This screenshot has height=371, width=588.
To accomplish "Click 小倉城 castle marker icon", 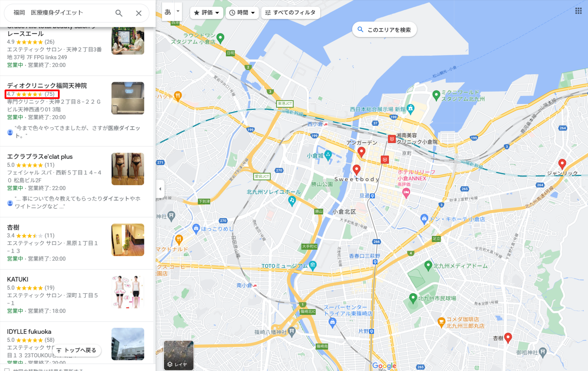I will [x=328, y=156].
